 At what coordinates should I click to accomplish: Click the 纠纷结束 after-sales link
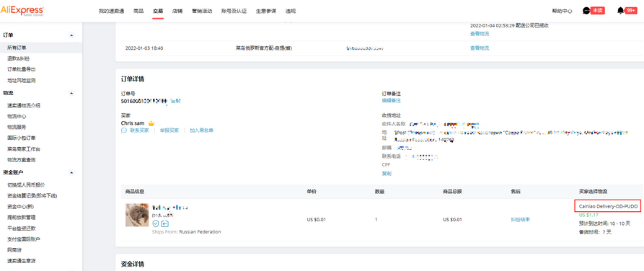(x=521, y=219)
